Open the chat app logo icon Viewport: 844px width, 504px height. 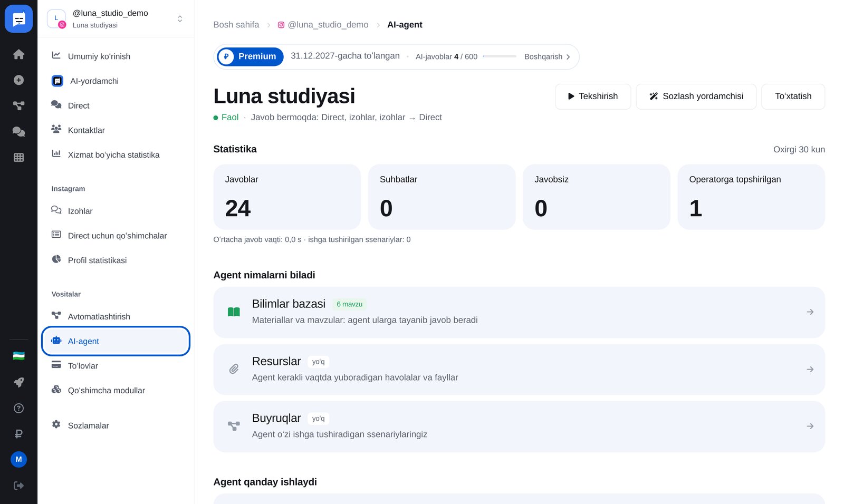point(18,19)
